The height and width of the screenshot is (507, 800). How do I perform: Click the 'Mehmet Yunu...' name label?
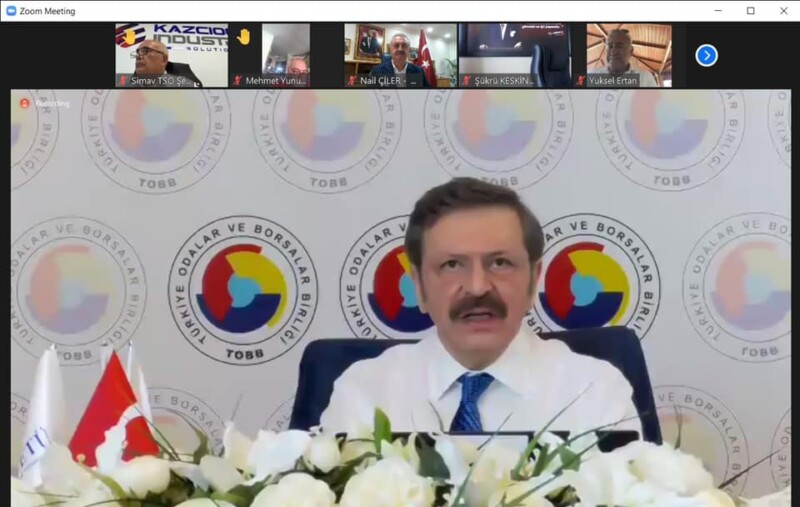coord(276,81)
